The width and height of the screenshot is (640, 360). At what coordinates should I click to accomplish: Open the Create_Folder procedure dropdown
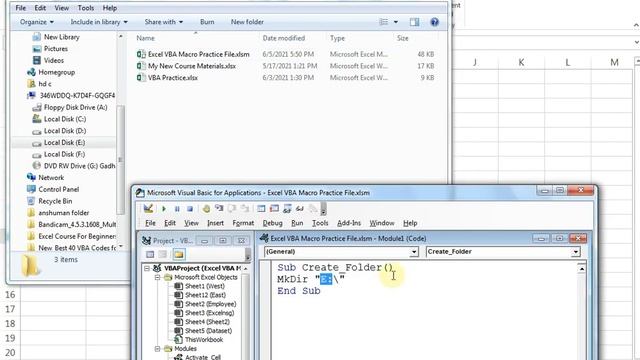click(x=576, y=252)
